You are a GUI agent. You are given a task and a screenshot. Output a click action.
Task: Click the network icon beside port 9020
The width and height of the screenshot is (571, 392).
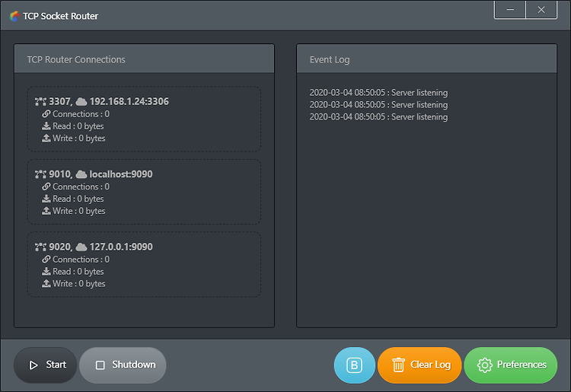(x=40, y=247)
